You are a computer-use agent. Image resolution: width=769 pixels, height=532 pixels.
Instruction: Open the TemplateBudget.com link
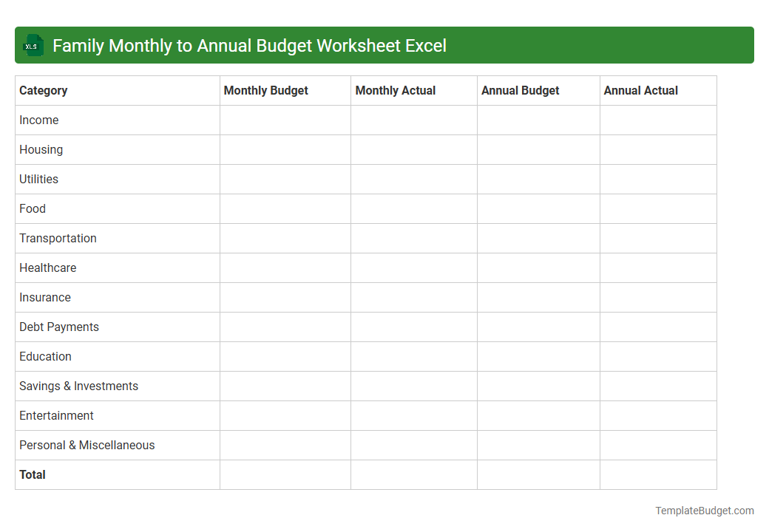point(704,510)
